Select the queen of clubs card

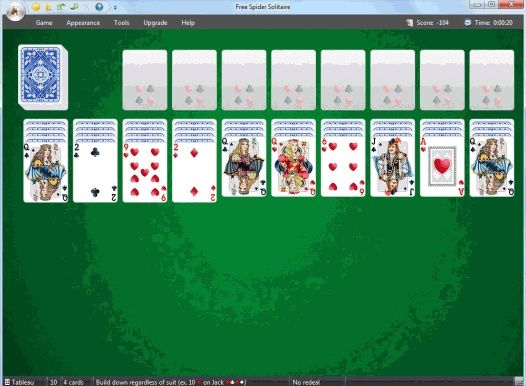click(244, 166)
